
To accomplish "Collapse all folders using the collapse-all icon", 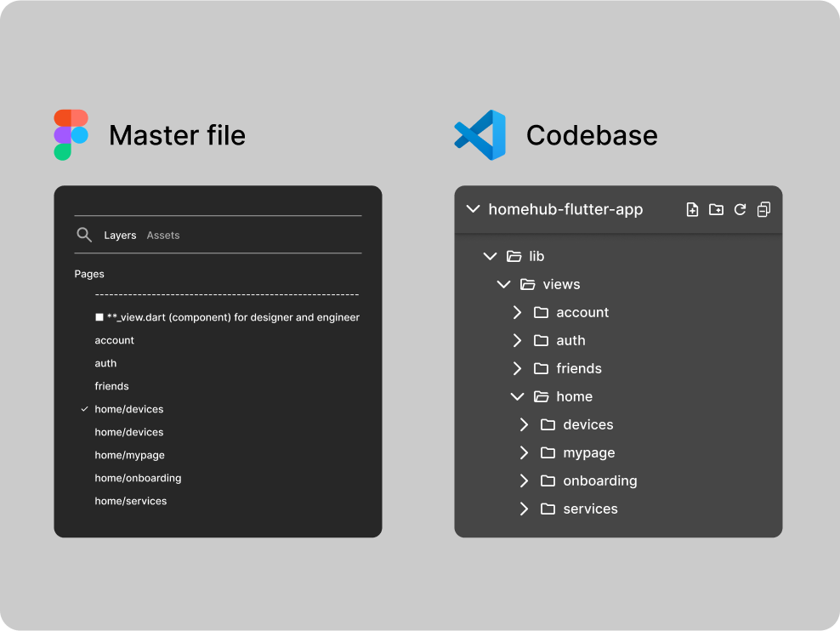I will pos(763,209).
